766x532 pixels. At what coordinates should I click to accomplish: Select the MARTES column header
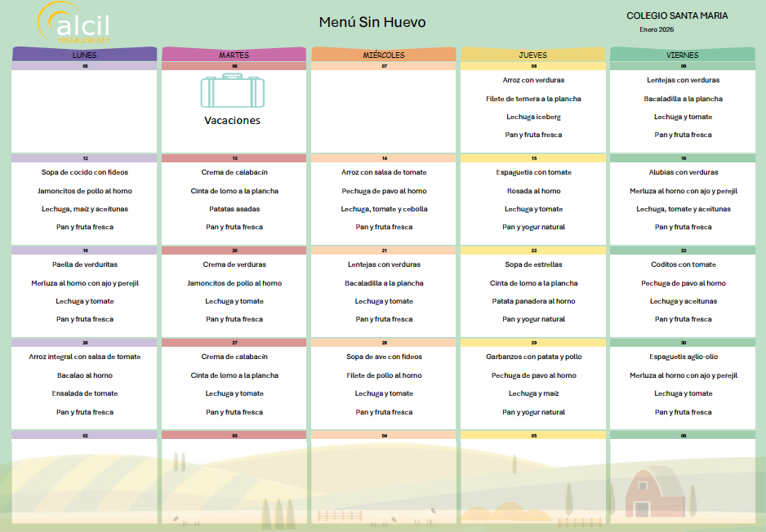tap(234, 55)
